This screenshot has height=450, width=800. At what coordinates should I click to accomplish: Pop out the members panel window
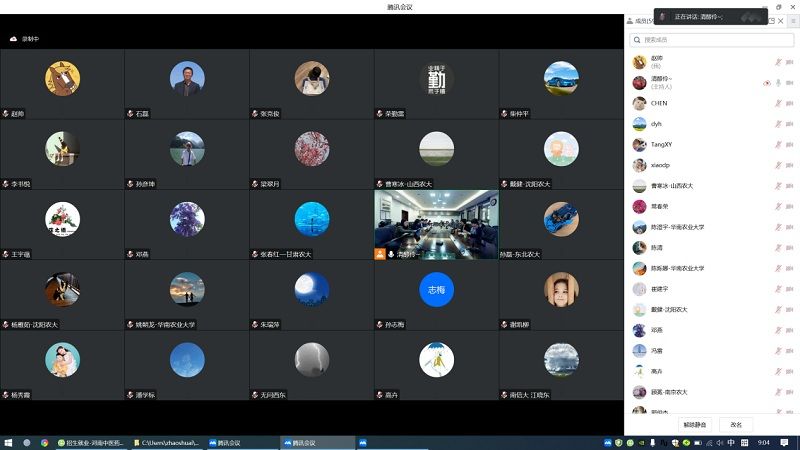point(769,20)
